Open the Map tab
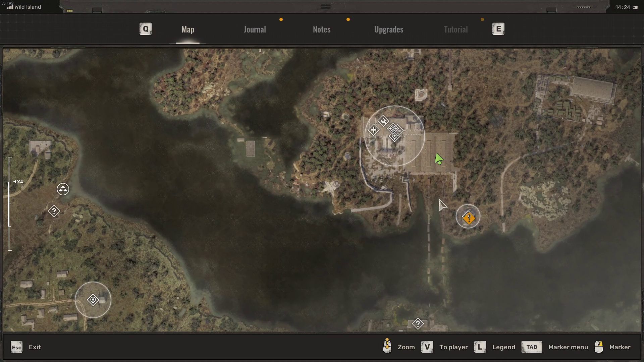Image resolution: width=644 pixels, height=362 pixels. (x=188, y=29)
